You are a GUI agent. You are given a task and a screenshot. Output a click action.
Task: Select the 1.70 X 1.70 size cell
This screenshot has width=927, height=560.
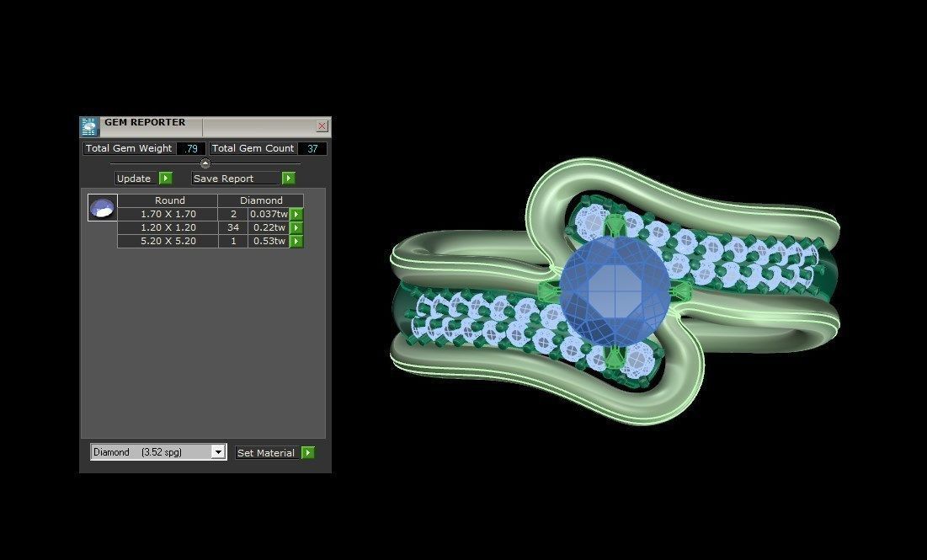coord(168,214)
